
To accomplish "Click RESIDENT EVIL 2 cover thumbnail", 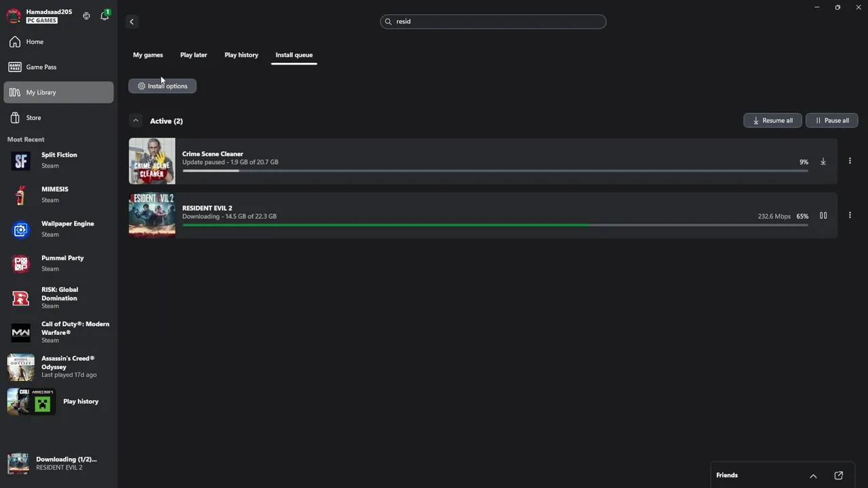I will click(x=152, y=216).
